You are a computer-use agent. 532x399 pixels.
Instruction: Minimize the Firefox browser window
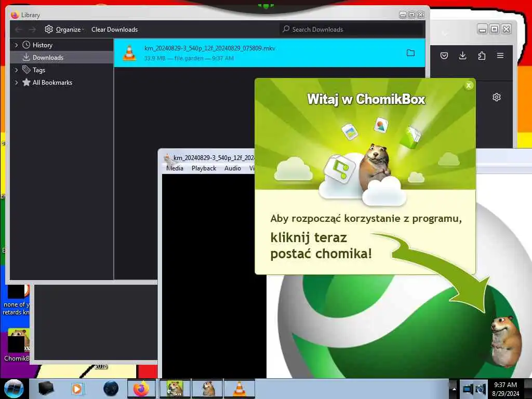click(482, 30)
